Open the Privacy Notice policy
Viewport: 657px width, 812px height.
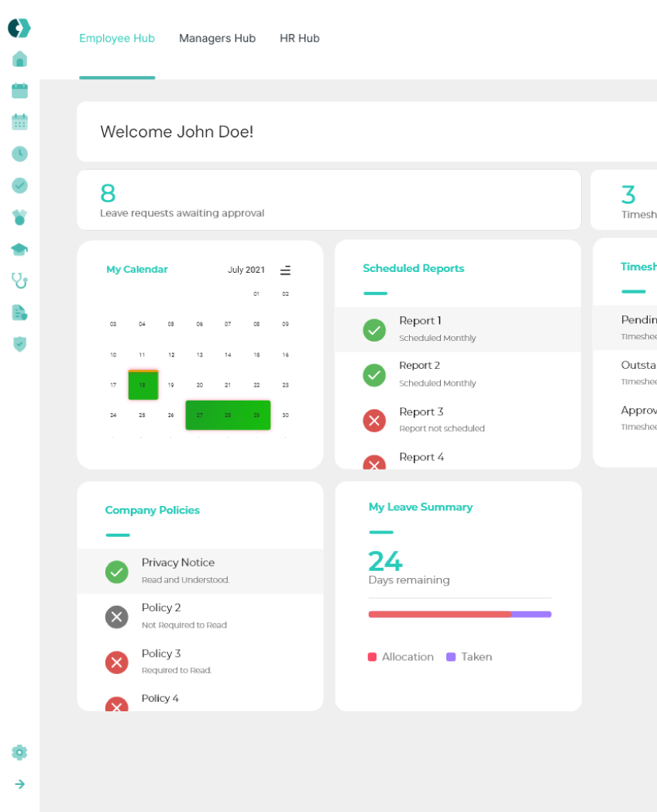201,571
